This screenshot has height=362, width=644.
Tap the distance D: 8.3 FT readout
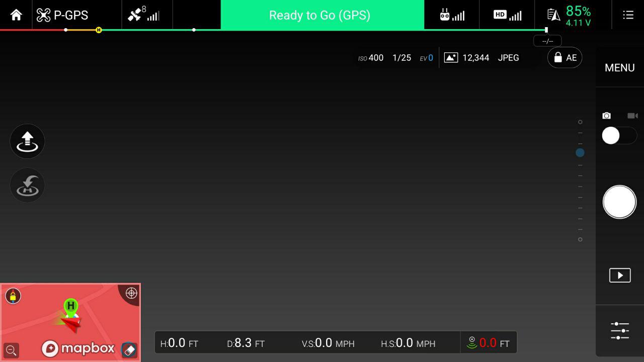coord(246,343)
